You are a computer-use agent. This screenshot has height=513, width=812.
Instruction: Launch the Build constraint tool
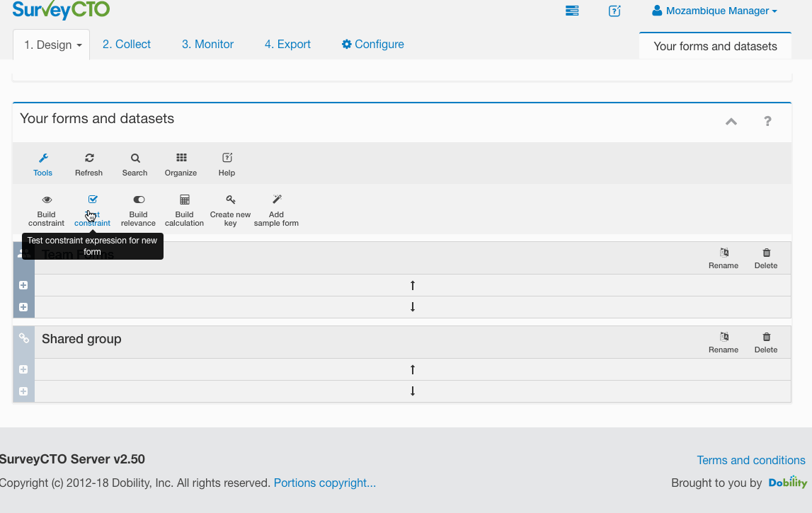pyautogui.click(x=46, y=211)
